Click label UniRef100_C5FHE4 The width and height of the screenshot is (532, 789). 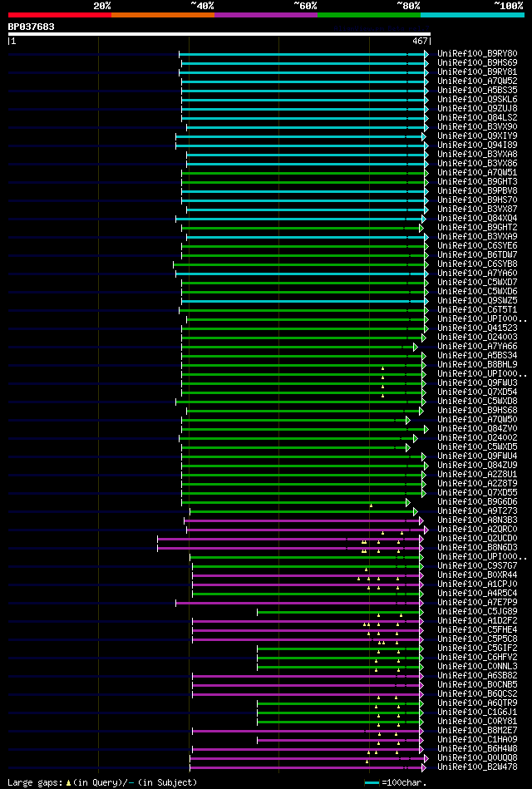477,630
